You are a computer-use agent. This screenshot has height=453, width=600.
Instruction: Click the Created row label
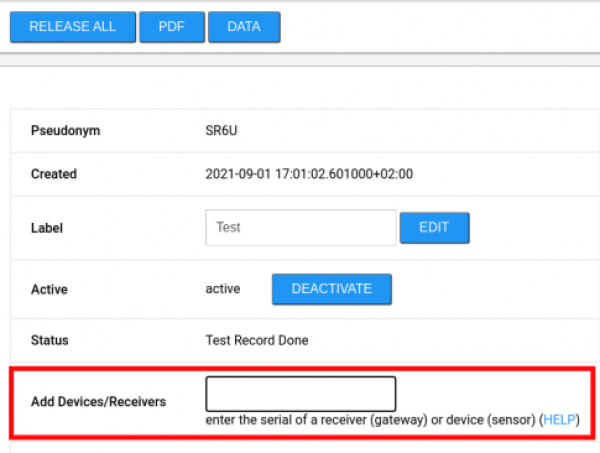pos(54,174)
